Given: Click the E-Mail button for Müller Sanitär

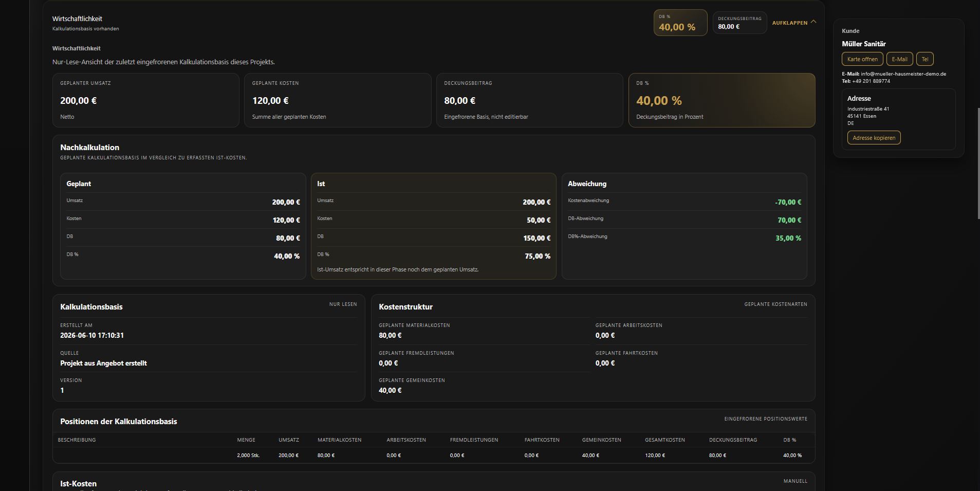Looking at the screenshot, I should click(x=899, y=59).
